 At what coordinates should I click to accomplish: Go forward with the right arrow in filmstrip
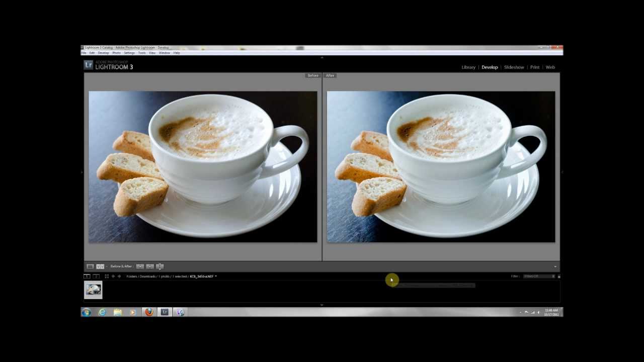click(x=119, y=276)
